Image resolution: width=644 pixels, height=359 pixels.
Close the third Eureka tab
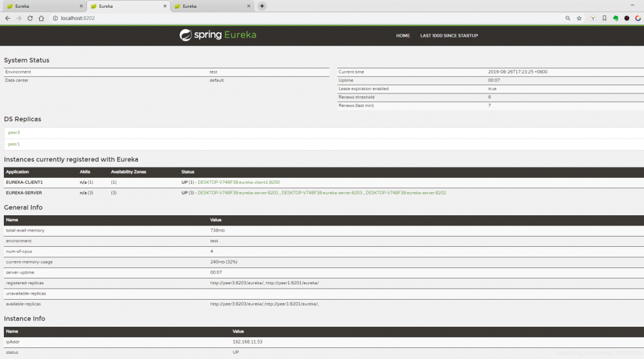[249, 6]
